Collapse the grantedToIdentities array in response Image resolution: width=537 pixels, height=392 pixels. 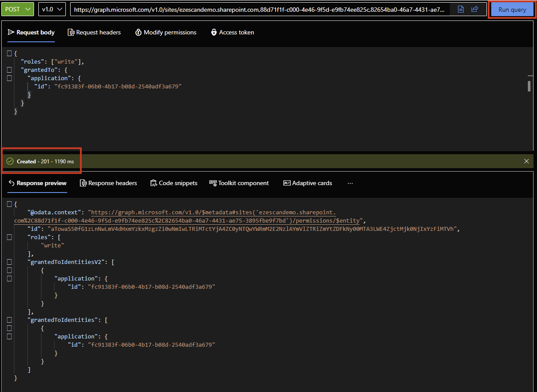tap(9, 320)
